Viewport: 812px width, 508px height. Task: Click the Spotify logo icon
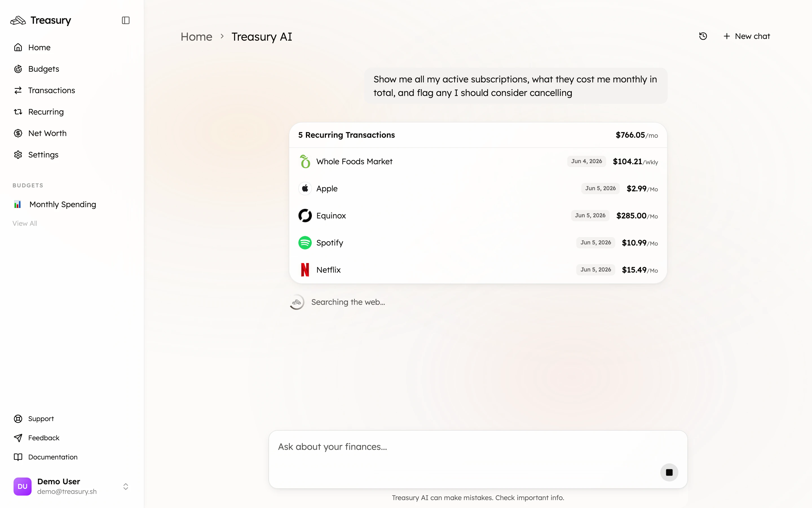(x=305, y=243)
